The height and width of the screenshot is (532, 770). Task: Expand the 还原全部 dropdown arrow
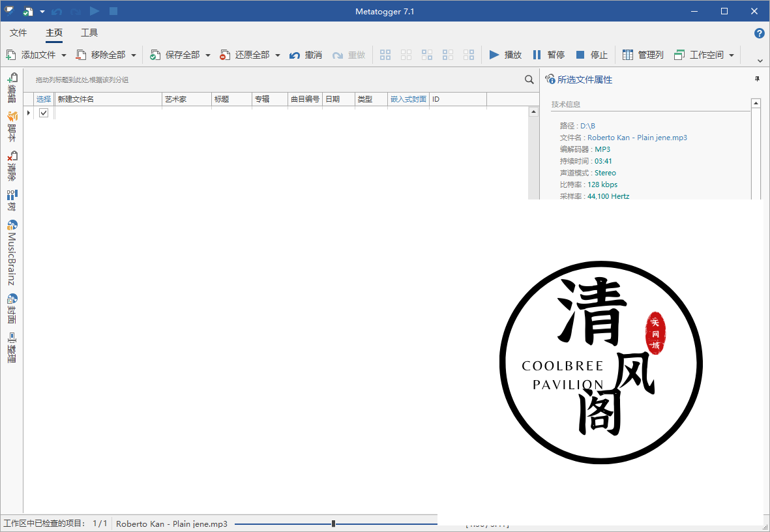[278, 55]
